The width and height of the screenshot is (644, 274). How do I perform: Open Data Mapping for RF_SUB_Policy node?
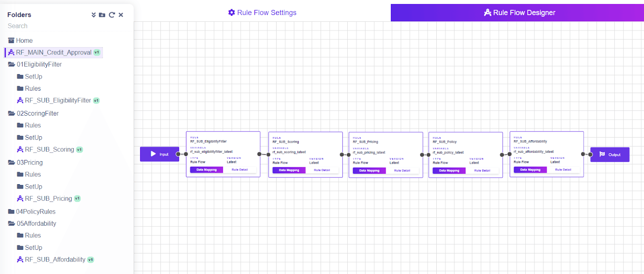[449, 171]
